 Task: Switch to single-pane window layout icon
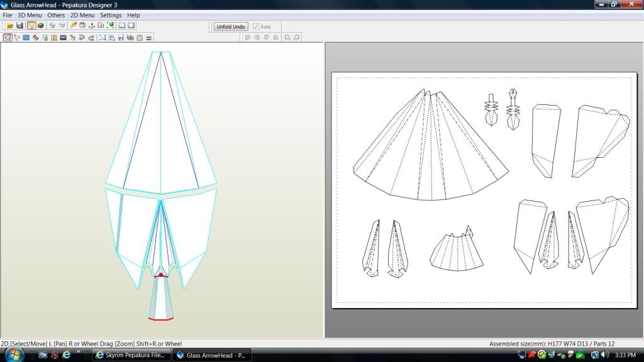tap(131, 25)
